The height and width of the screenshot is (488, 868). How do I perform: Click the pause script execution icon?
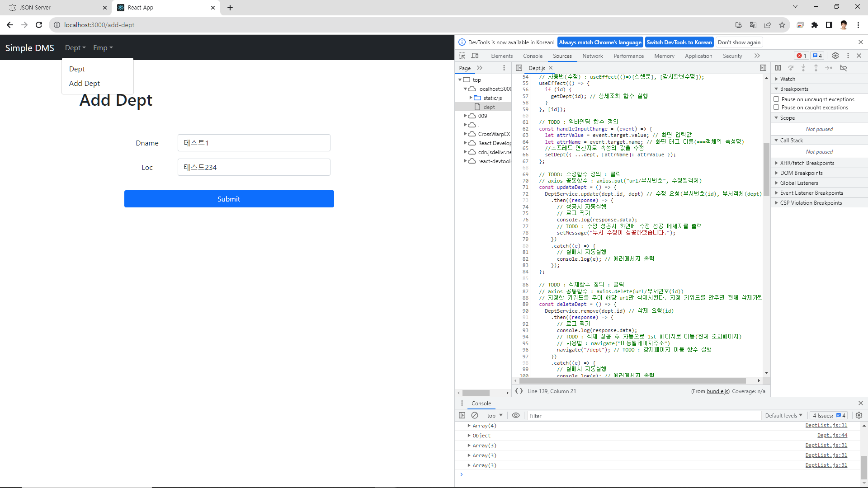[x=778, y=68]
